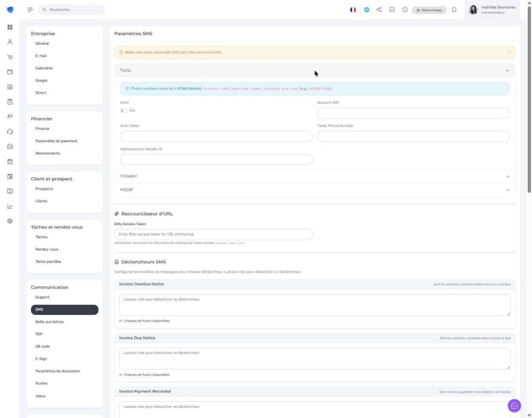Click the Invoice Overdue Notice textarea
The height and width of the screenshot is (418, 532).
click(x=314, y=305)
